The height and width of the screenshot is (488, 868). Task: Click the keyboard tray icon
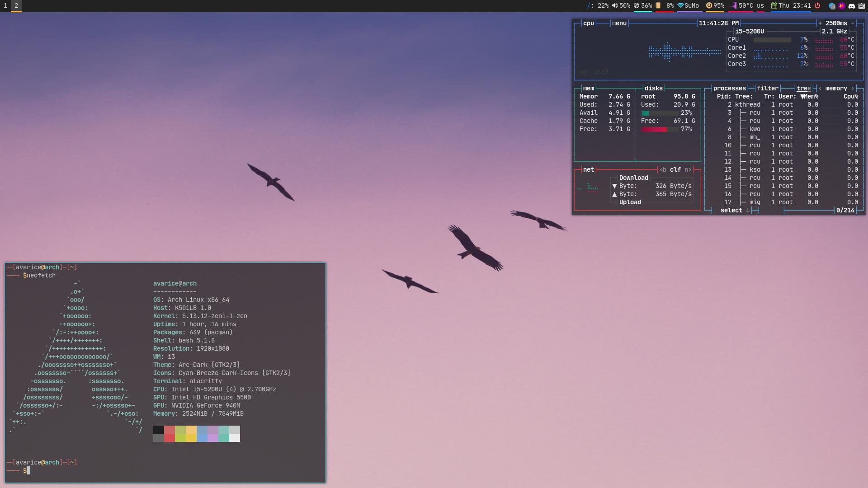coord(862,6)
